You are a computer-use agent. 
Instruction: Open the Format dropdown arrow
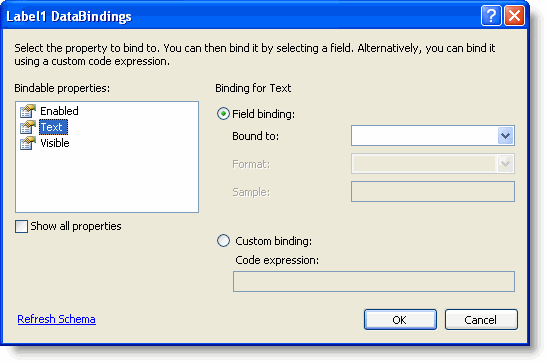pos(505,164)
